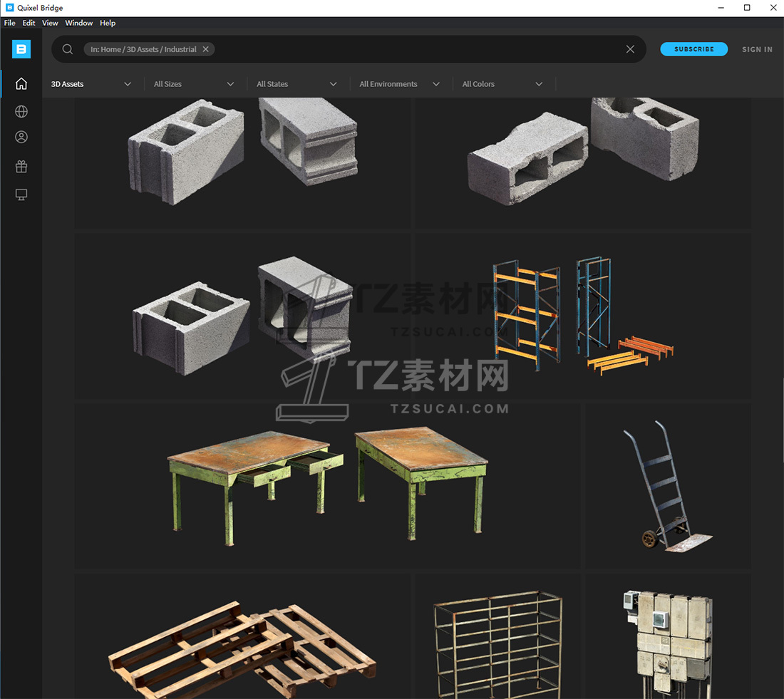Go to the Home sidebar icon
The width and height of the screenshot is (784, 699).
click(x=21, y=83)
